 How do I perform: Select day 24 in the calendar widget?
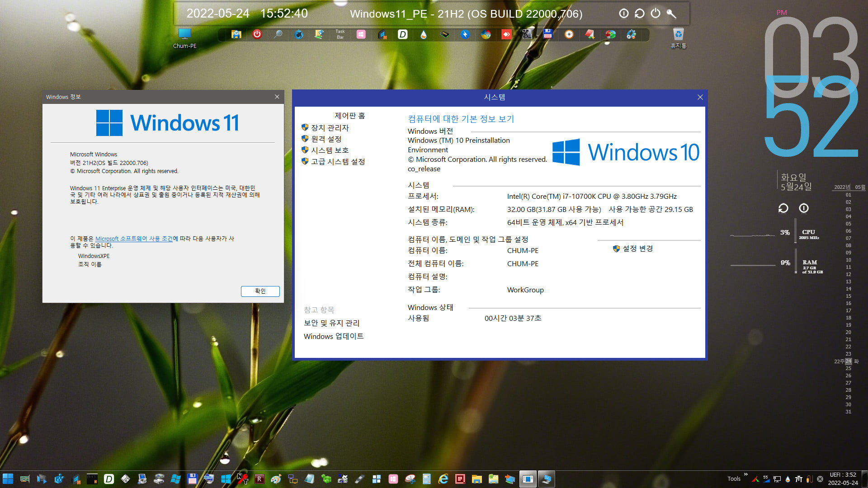point(848,361)
